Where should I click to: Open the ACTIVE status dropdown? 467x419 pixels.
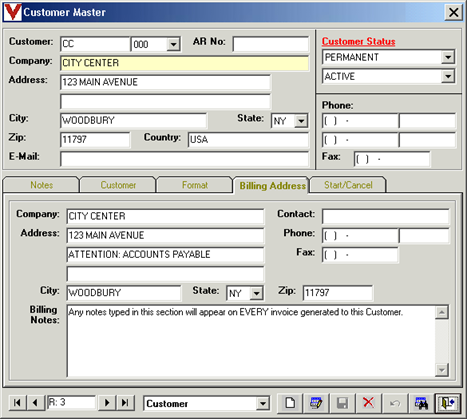click(448, 77)
